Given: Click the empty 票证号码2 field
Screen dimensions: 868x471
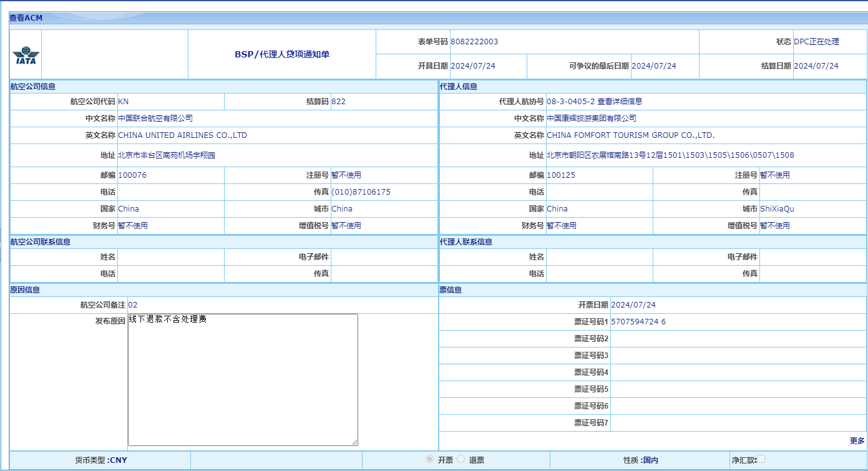Looking at the screenshot, I should (738, 339).
